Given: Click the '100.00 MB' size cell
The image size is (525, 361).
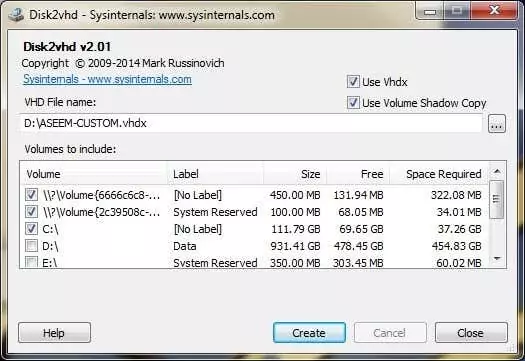Looking at the screenshot, I should tap(295, 212).
